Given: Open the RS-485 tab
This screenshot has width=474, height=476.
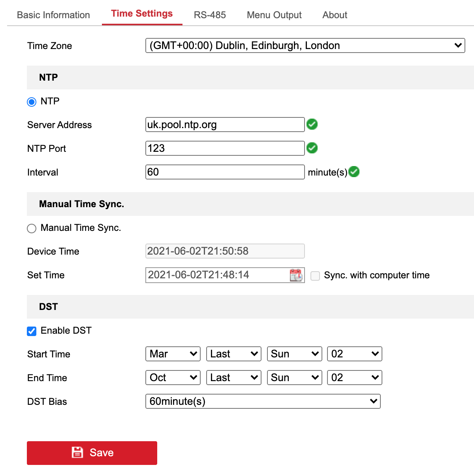Looking at the screenshot, I should [x=210, y=15].
